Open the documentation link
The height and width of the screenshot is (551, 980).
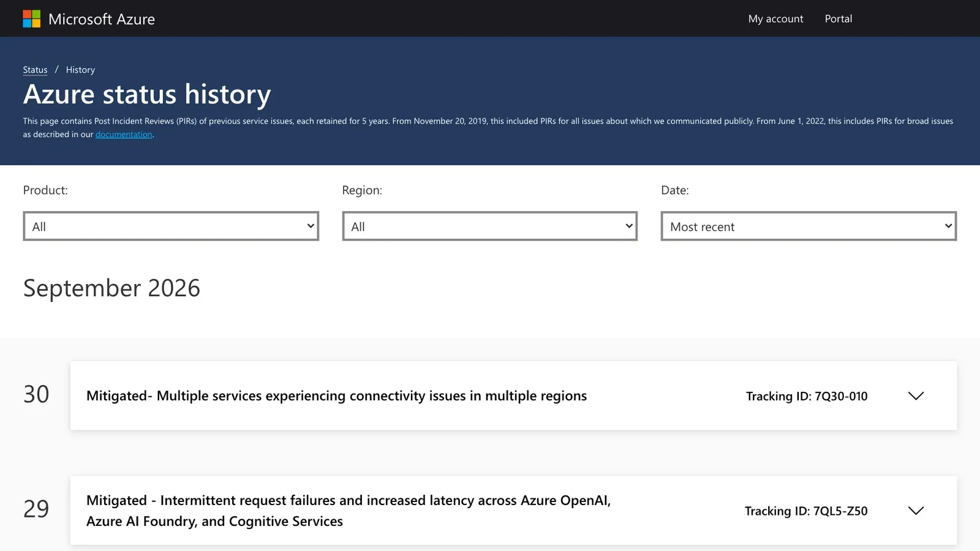[124, 135]
